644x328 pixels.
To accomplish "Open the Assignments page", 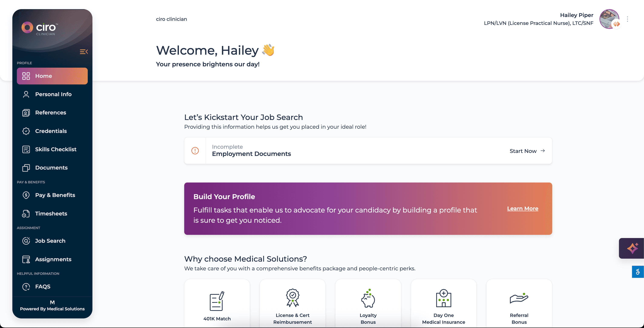I will pyautogui.click(x=53, y=259).
